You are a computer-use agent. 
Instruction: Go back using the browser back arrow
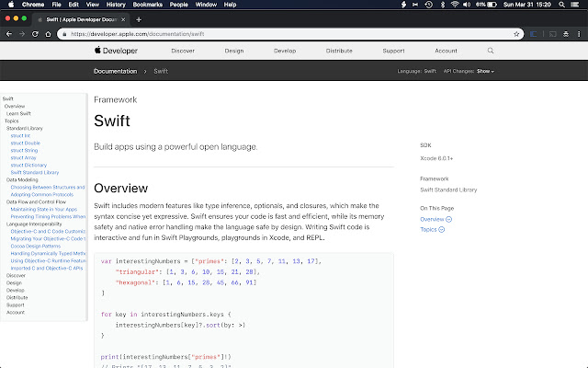[x=12, y=33]
